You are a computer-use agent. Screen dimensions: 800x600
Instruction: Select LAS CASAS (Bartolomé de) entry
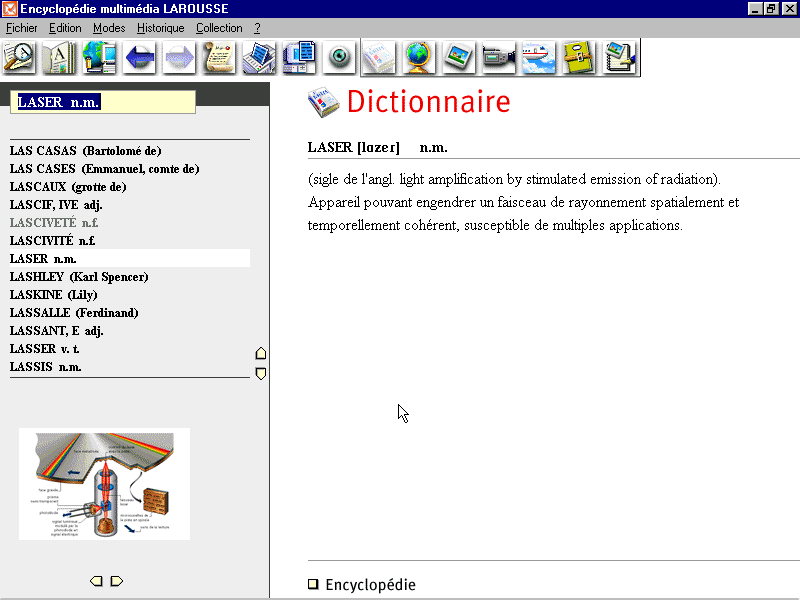click(85, 151)
